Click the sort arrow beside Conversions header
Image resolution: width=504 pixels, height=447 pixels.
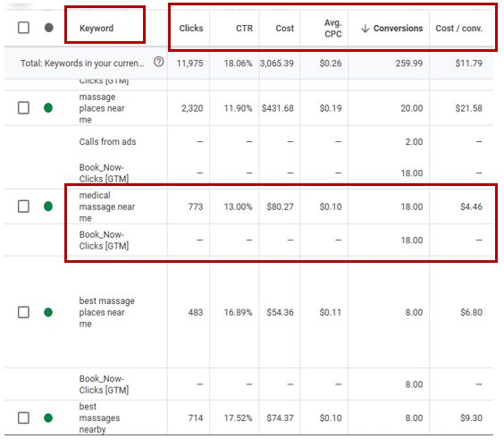pos(365,29)
